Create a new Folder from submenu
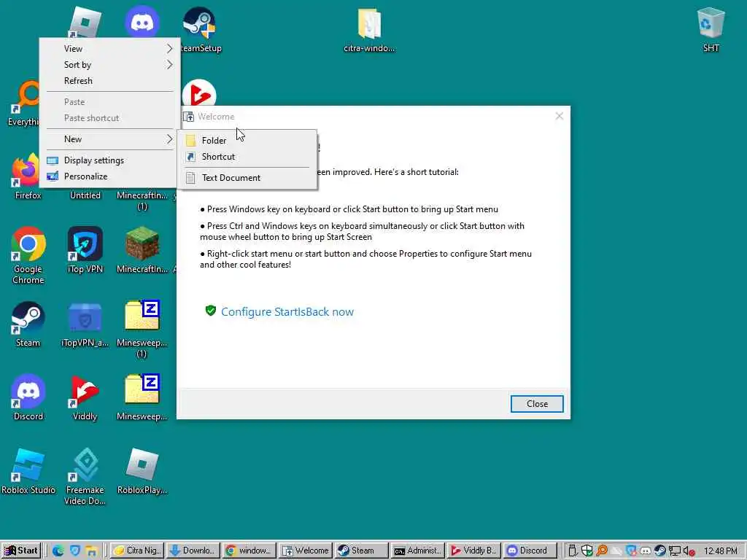The width and height of the screenshot is (747, 560). coord(247,141)
